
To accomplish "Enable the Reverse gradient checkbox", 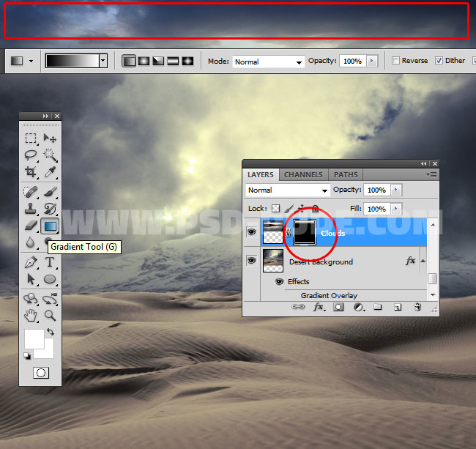I will coord(396,61).
